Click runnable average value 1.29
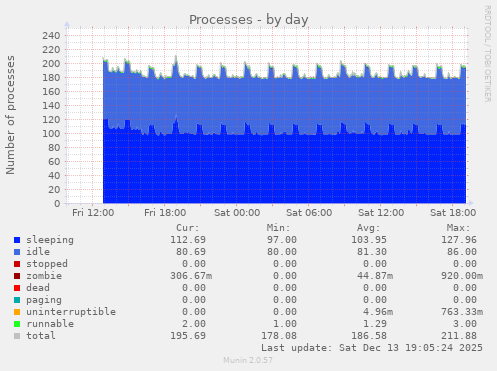 pos(375,324)
